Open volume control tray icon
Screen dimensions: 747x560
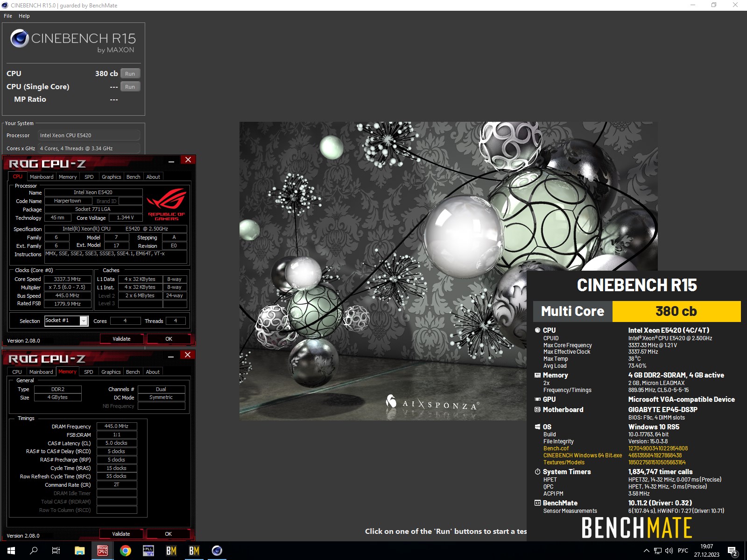tap(669, 551)
